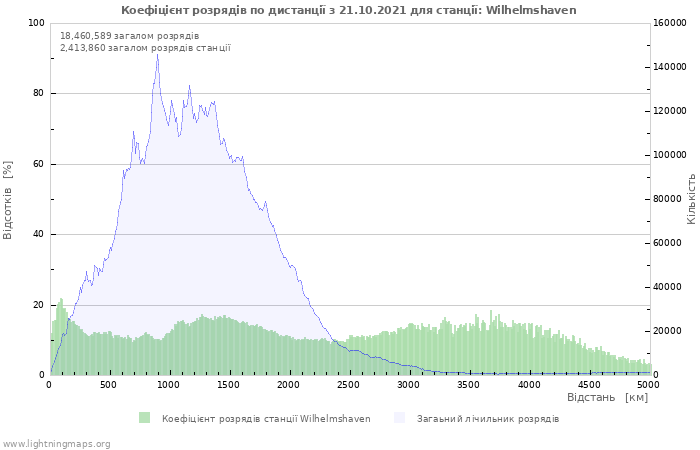Click the blue line's highest peak near 900 km
The image size is (700, 450).
(x=157, y=54)
